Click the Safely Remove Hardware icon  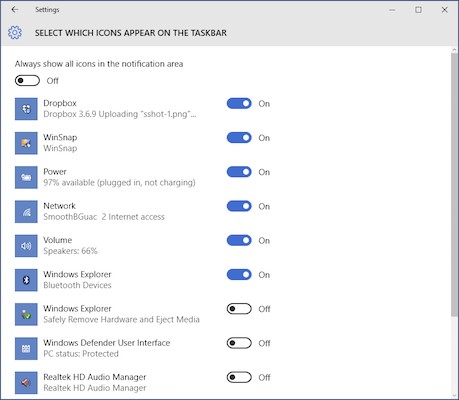[26, 314]
